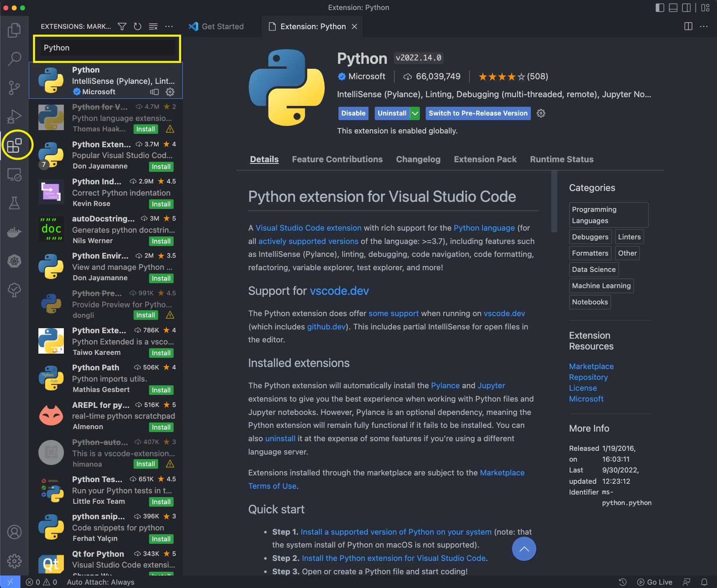The height and width of the screenshot is (588, 717).
Task: Open the Runtime Status tab
Action: point(562,159)
